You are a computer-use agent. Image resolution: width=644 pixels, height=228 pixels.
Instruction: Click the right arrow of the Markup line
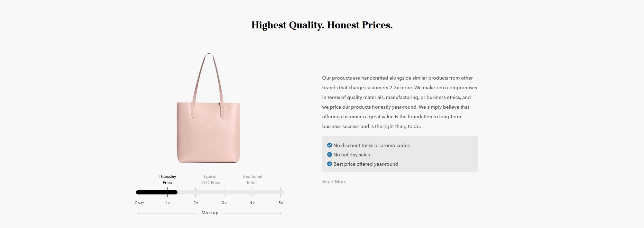280,213
